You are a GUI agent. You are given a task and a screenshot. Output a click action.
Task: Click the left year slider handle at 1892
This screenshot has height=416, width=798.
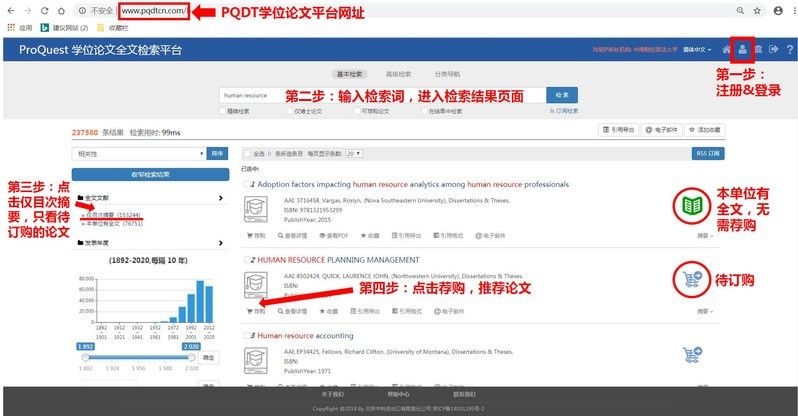pyautogui.click(x=86, y=357)
